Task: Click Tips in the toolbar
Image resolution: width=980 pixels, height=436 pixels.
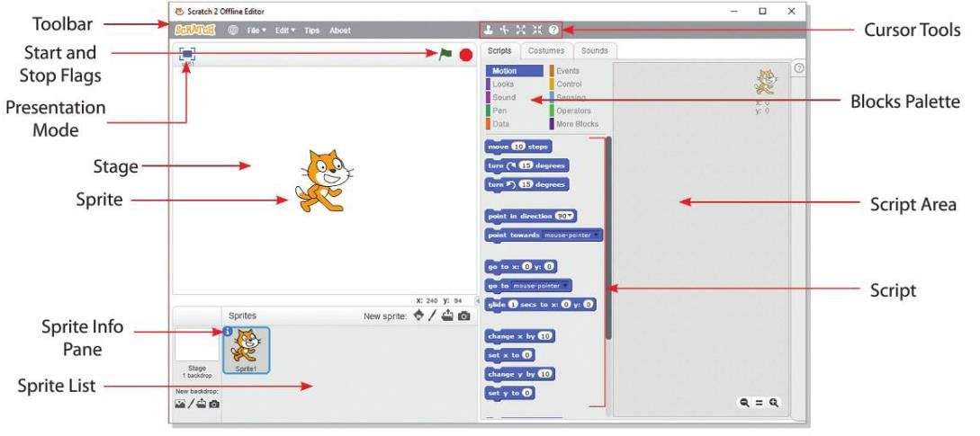Action: pyautogui.click(x=312, y=30)
